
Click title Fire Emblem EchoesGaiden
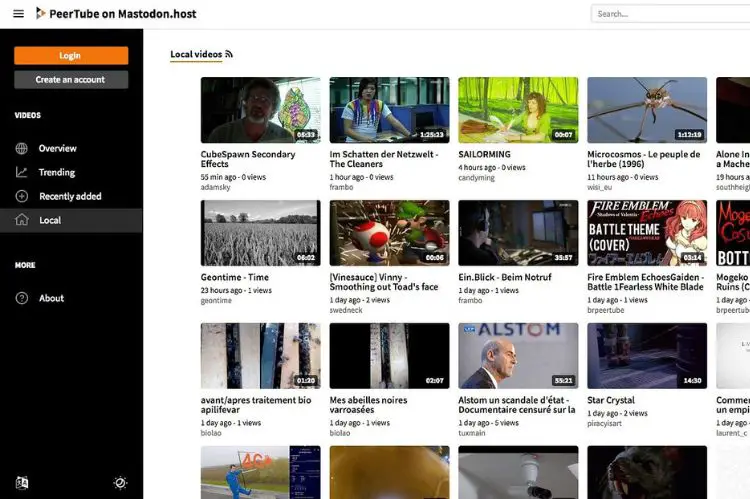(x=646, y=282)
